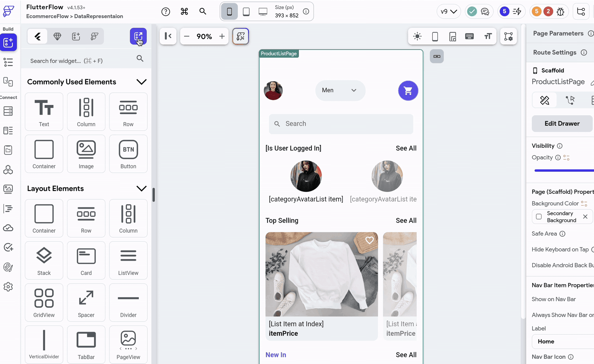The height and width of the screenshot is (364, 594).
Task: Open the help question mark icon
Action: click(x=166, y=12)
